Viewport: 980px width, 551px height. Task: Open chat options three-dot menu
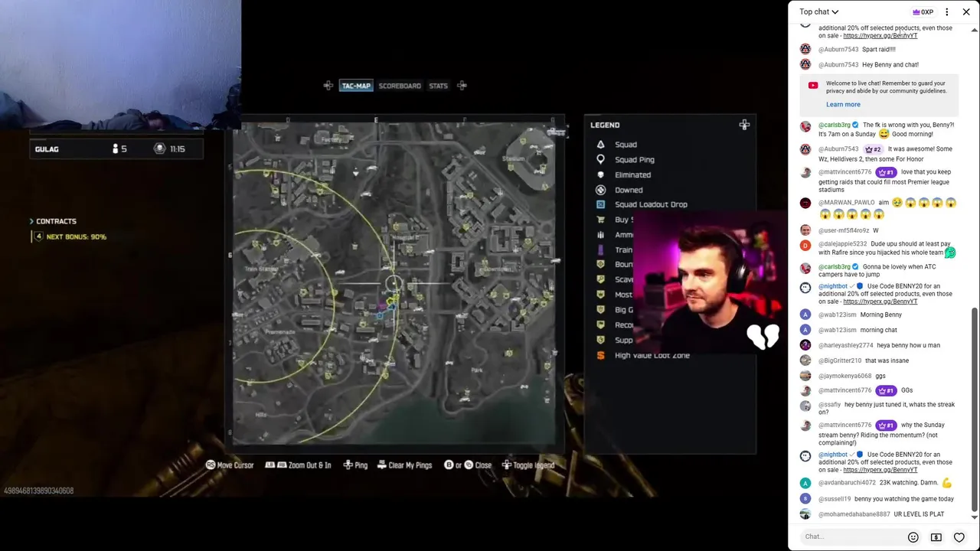[x=946, y=11]
